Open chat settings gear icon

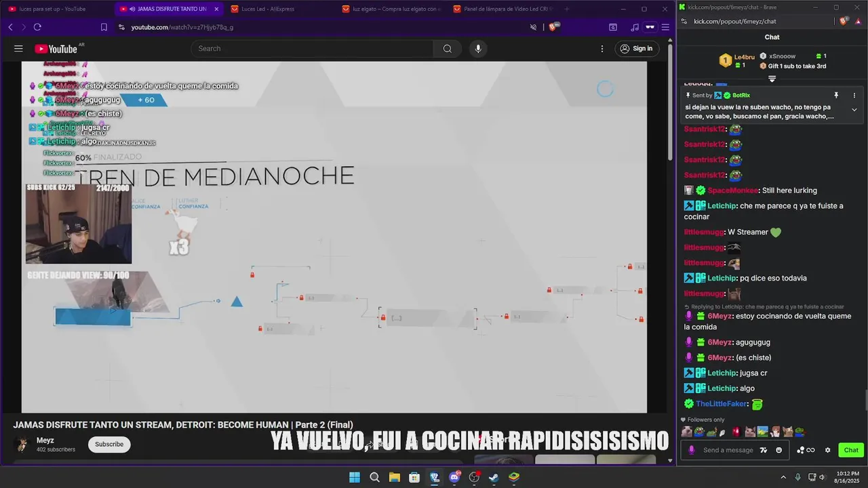point(827,450)
